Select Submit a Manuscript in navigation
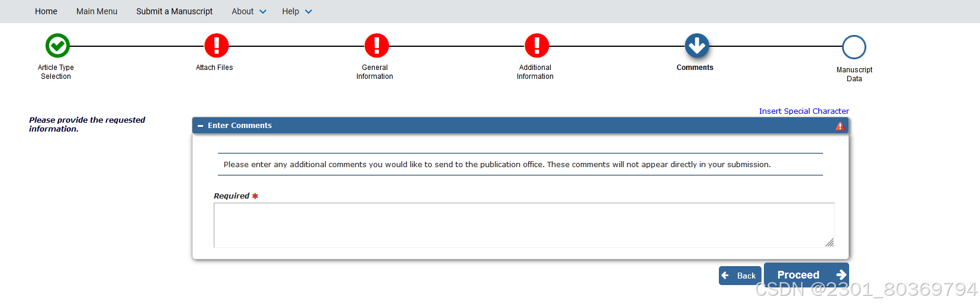Image resolution: width=980 pixels, height=307 pixels. point(175,11)
